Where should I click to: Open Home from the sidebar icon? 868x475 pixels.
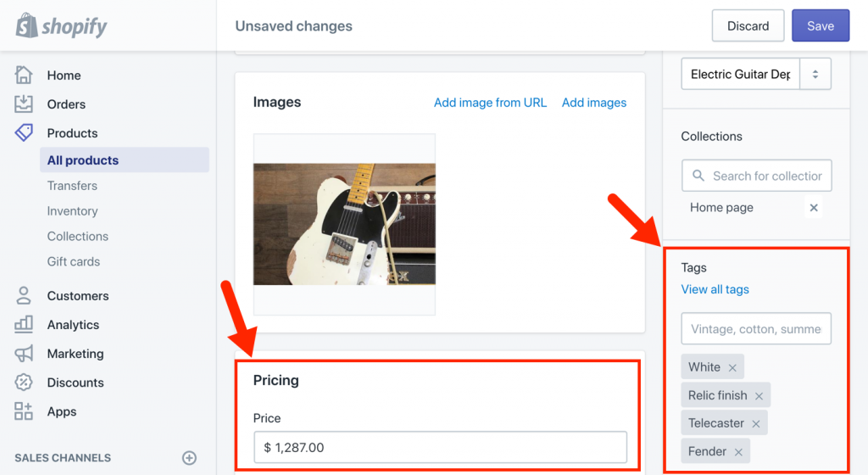24,75
